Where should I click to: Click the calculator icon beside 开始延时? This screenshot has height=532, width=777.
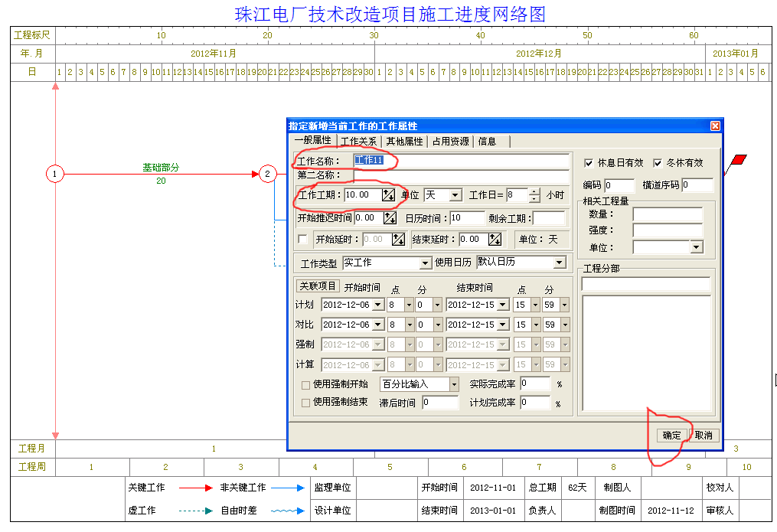pyautogui.click(x=398, y=240)
